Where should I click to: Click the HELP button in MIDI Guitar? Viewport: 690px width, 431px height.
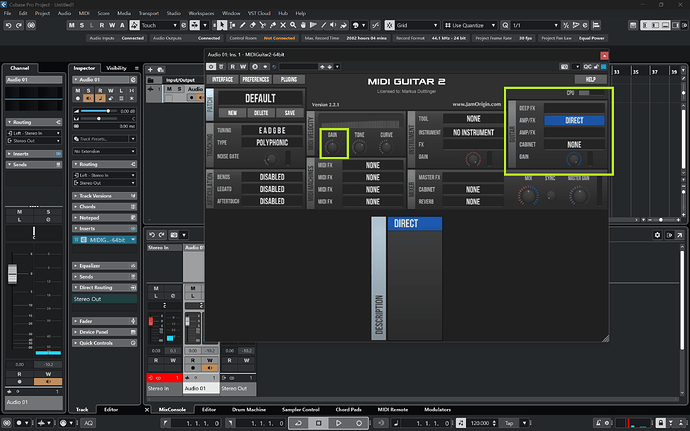click(x=591, y=80)
